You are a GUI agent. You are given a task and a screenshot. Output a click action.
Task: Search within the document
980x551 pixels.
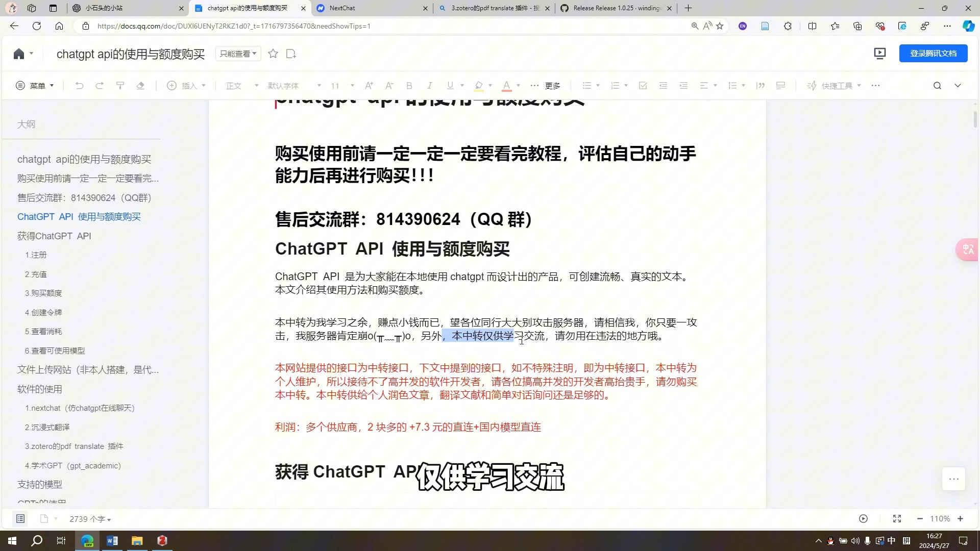tap(937, 86)
